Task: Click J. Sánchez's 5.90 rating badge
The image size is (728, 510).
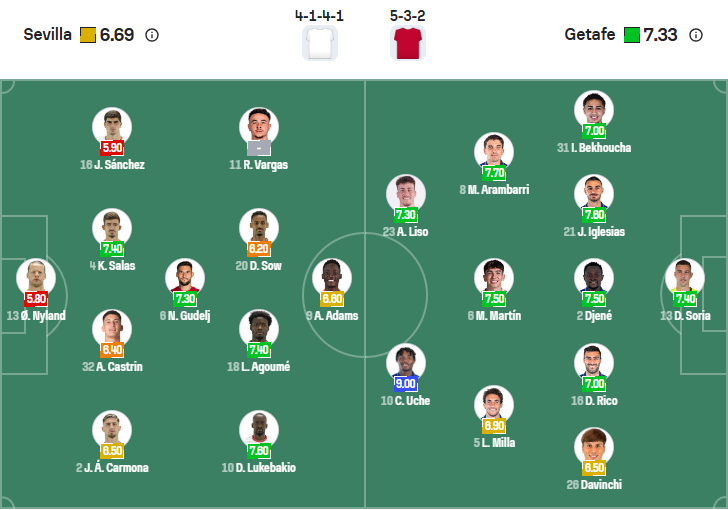Action: click(x=112, y=147)
